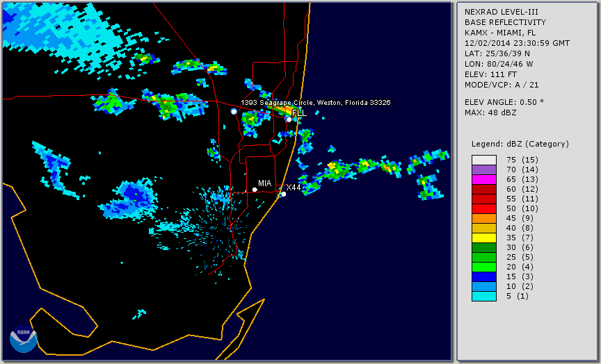Click the '12/02/2014 23:30:59 GMT' timestamp
601x364 pixels.
pyautogui.click(x=517, y=43)
